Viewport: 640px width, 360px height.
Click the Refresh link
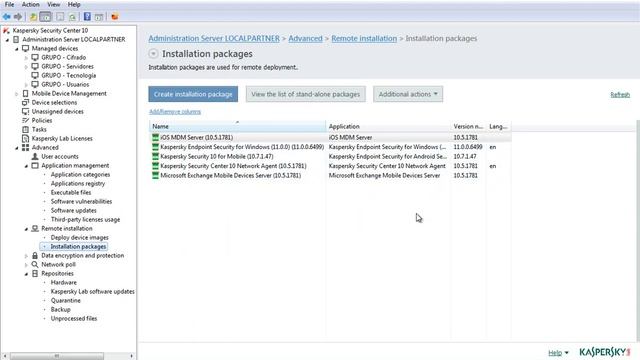[x=620, y=95]
